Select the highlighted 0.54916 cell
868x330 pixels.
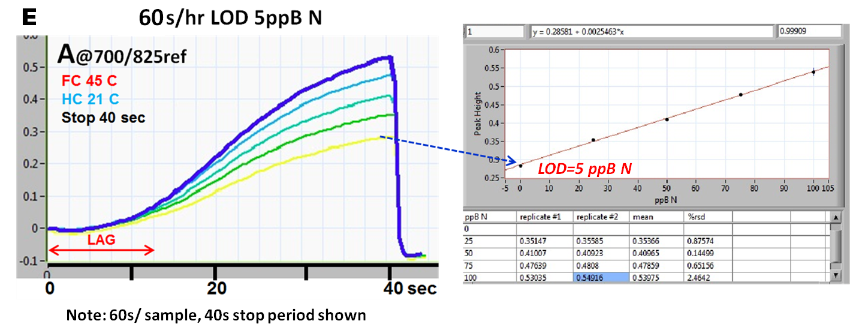pos(601,277)
